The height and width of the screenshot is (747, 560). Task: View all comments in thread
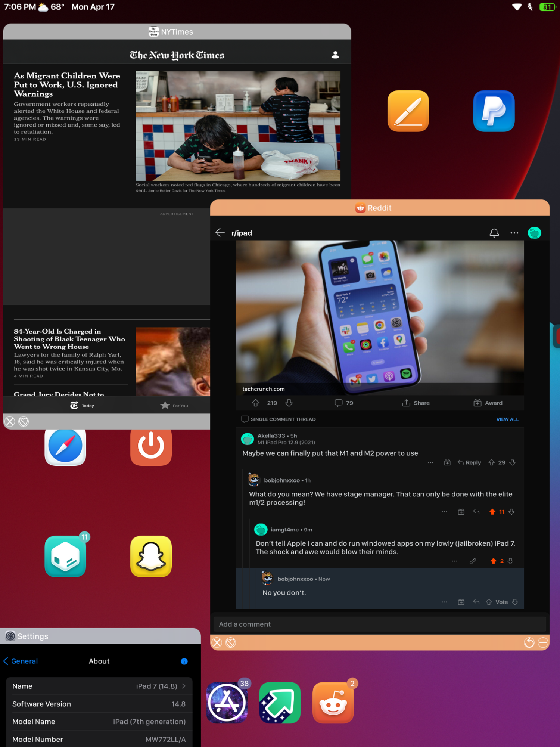(507, 419)
